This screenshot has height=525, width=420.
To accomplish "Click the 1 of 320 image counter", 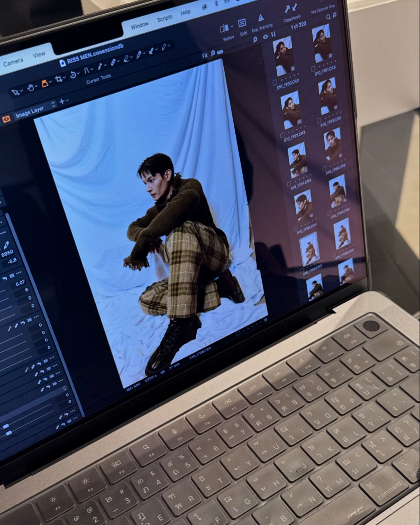I will point(298,26).
